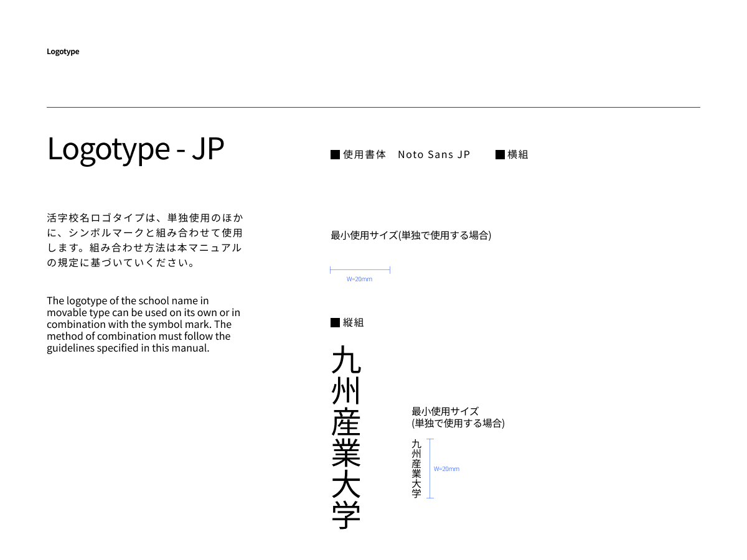Switch to the Logotype - JP heading
The width and height of the screenshot is (747, 560).
pos(136,148)
